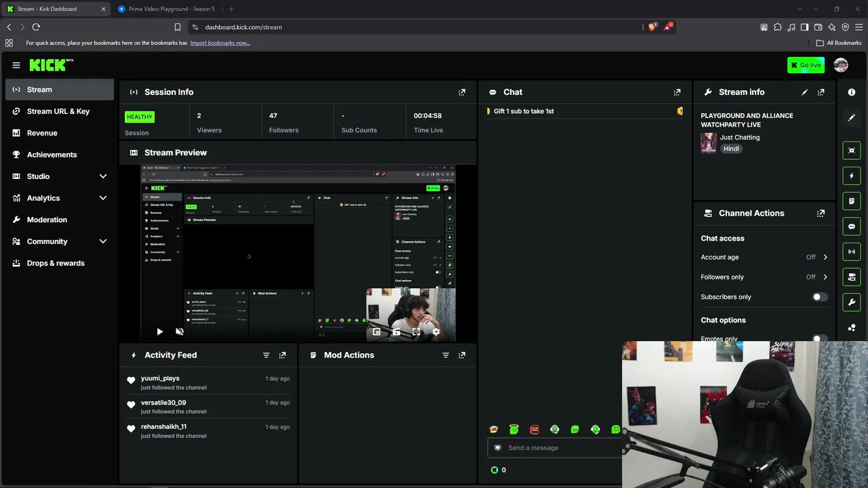
Task: Play the stream preview
Action: pos(159,331)
